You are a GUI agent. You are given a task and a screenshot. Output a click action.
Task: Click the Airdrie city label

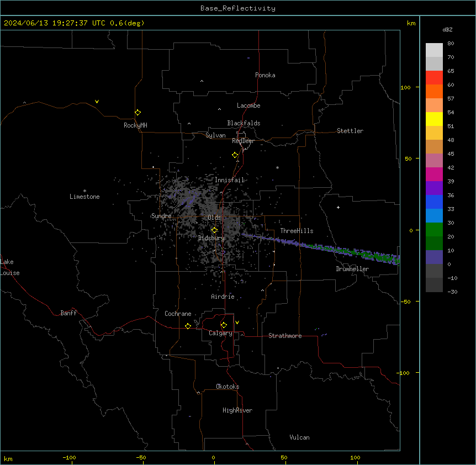point(223,297)
